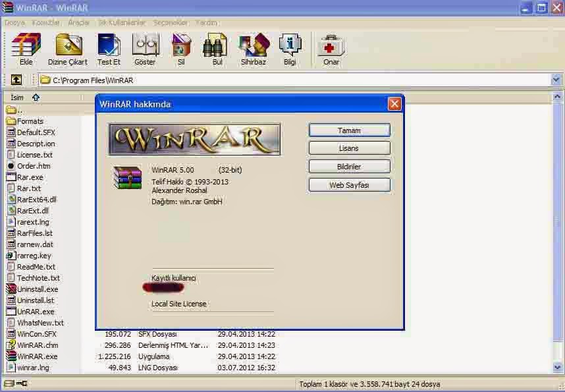Select Uninstall.lst file
Screen dimensions: 565x392
(x=31, y=300)
